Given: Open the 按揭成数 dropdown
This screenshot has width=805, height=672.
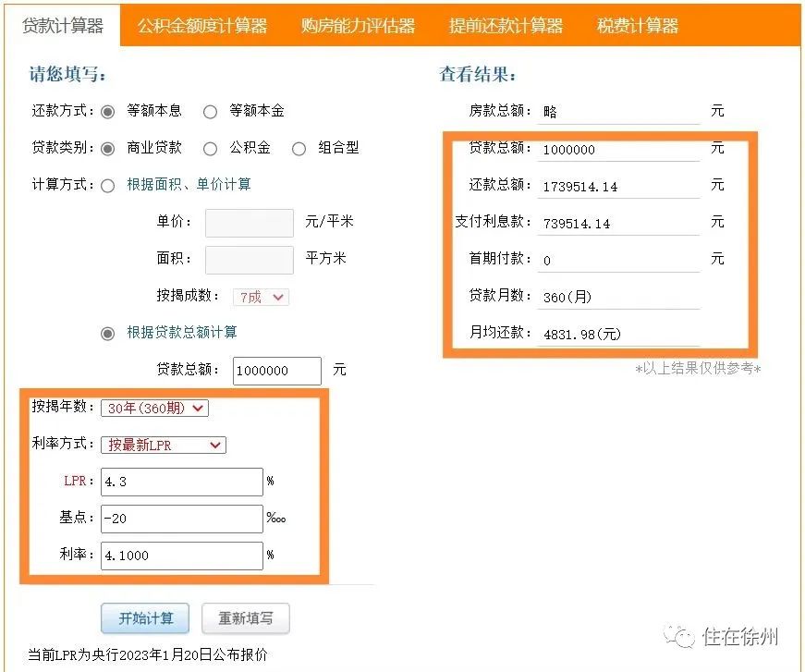Looking at the screenshot, I should pos(261,297).
